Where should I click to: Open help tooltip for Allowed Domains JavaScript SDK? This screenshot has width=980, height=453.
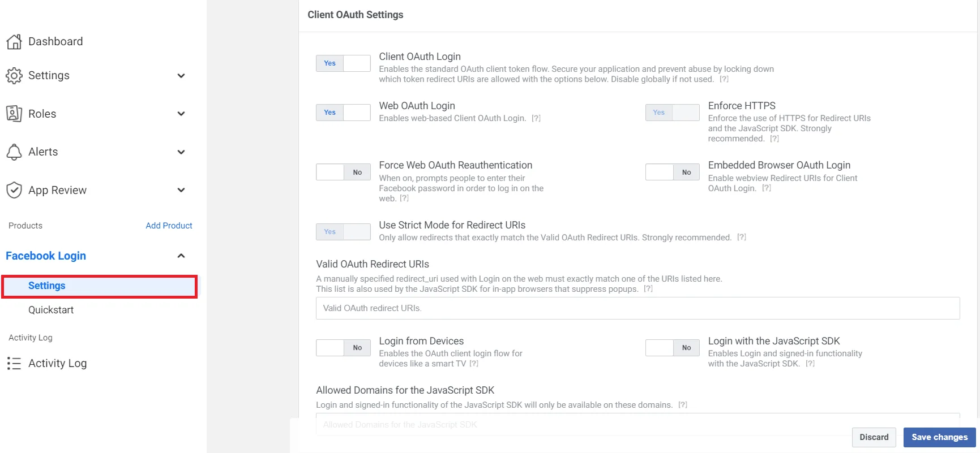pyautogui.click(x=683, y=405)
